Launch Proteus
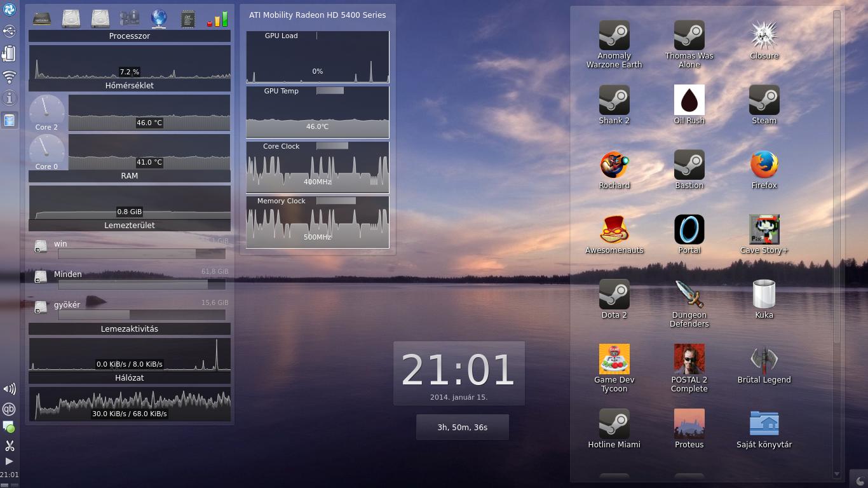 pos(689,429)
